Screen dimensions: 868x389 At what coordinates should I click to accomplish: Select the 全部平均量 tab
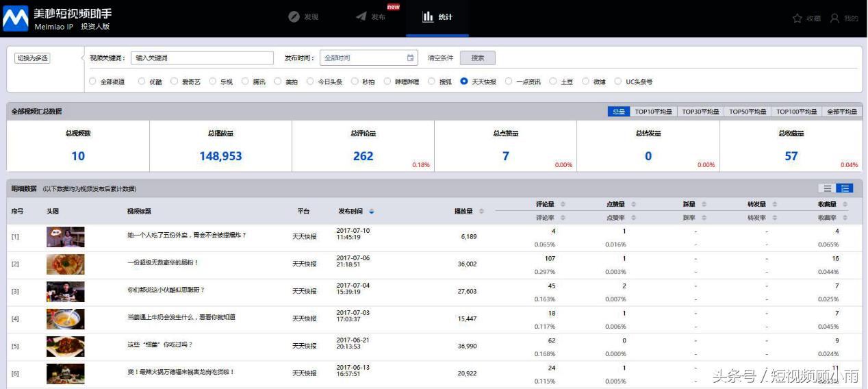(842, 112)
